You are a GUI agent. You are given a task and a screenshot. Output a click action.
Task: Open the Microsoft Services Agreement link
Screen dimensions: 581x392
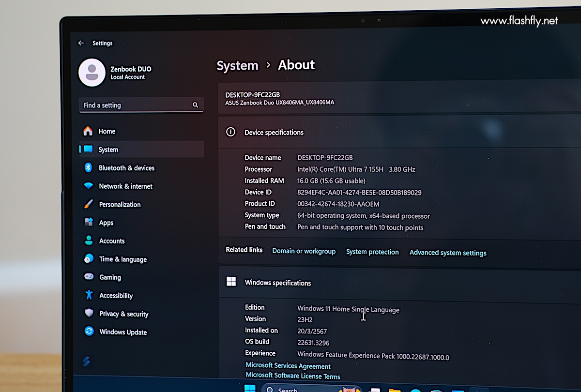click(x=288, y=366)
